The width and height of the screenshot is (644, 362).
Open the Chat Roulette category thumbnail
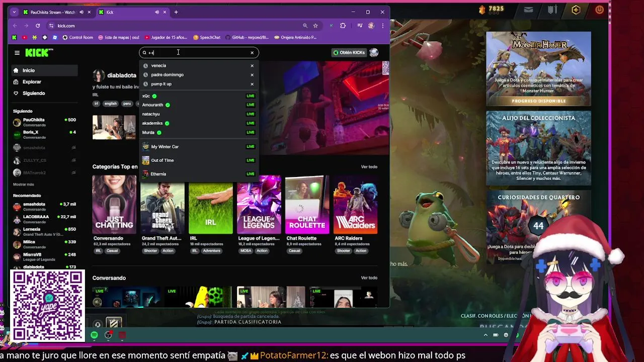click(307, 205)
